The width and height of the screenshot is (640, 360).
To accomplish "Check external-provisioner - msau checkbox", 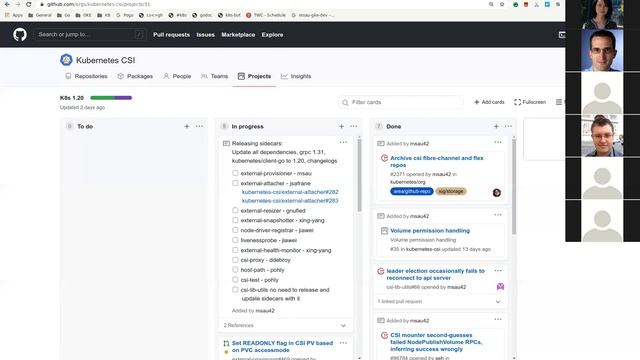I will 235,173.
